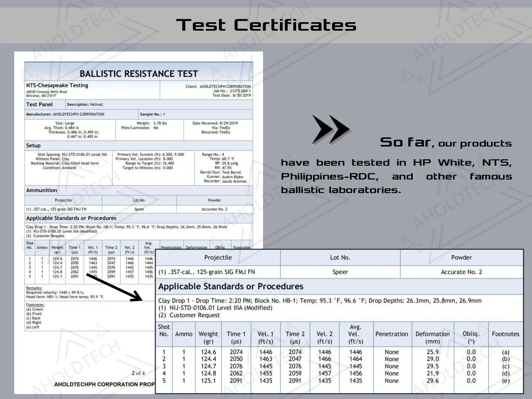Click the "Weight: 2.78 lbs" value
Image resolution: width=532 pixels, height=399 pixels.
click(x=152, y=123)
